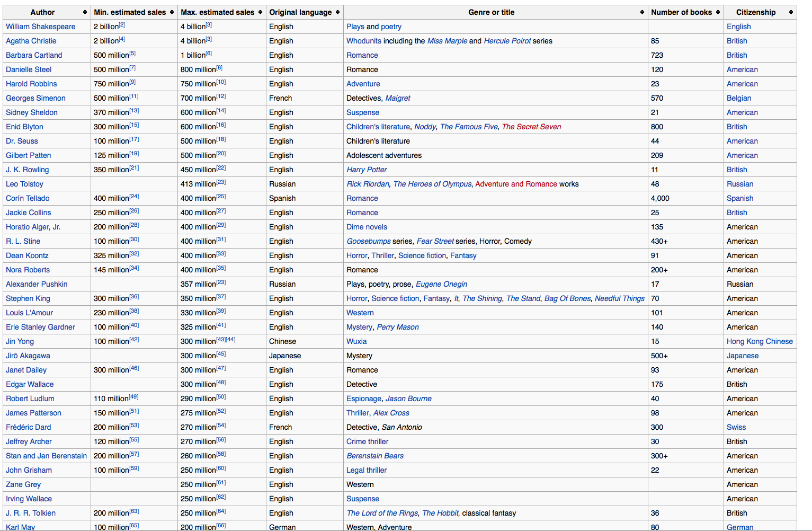
Task: Go to the Dime novels page
Action: [367, 227]
